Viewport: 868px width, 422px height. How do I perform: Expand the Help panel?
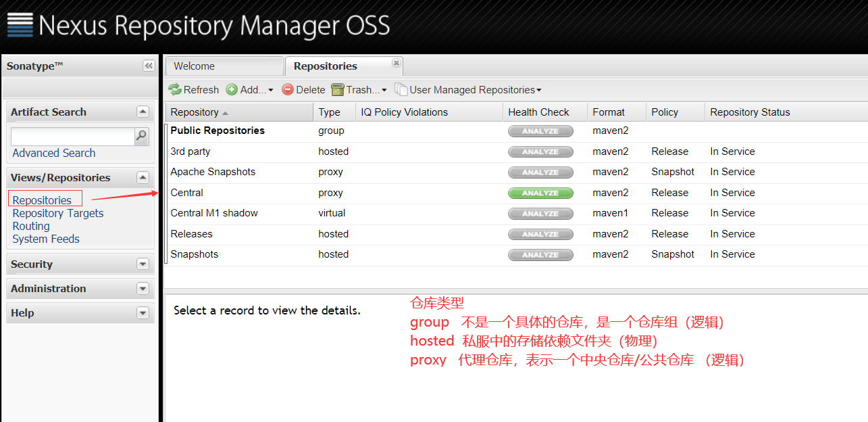143,312
